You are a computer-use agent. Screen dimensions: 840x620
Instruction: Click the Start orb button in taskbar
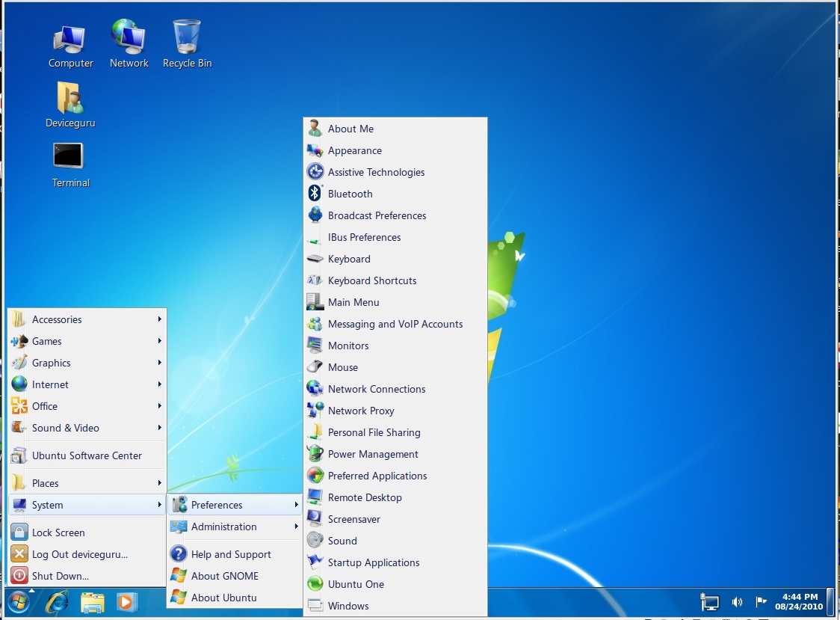(x=19, y=602)
